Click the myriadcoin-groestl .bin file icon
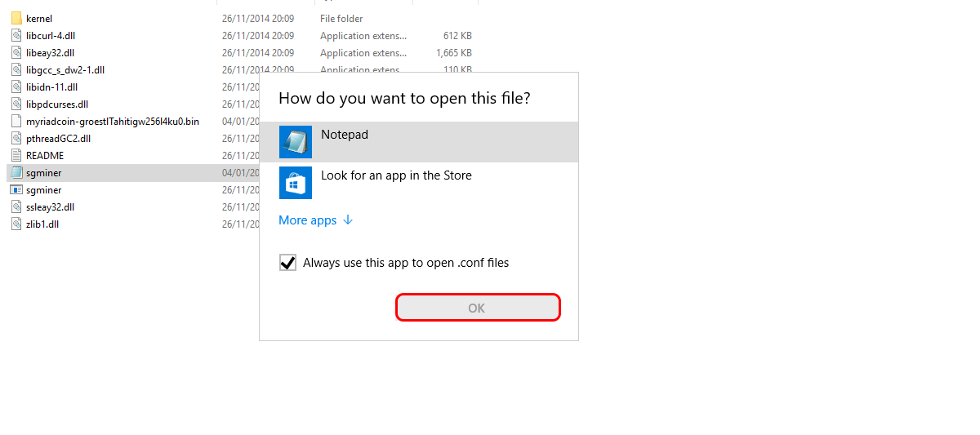Image resolution: width=980 pixels, height=435 pixels. pos(16,121)
